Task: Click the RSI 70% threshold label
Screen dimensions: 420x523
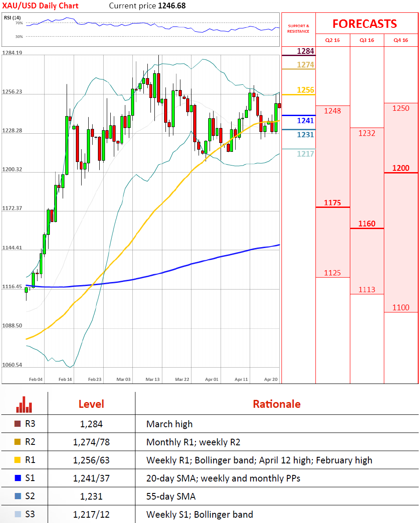Action: (x=19, y=23)
